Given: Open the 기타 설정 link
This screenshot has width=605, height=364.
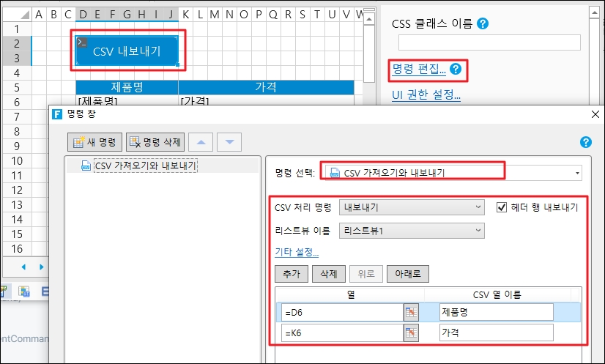Looking at the screenshot, I should click(x=297, y=252).
